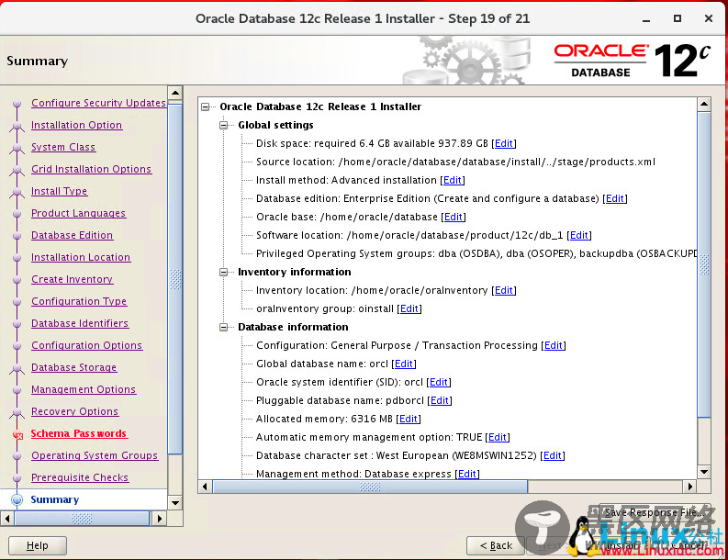This screenshot has width=728, height=560.
Task: Click up arrow of summary pane scrollbar
Action: point(704,104)
